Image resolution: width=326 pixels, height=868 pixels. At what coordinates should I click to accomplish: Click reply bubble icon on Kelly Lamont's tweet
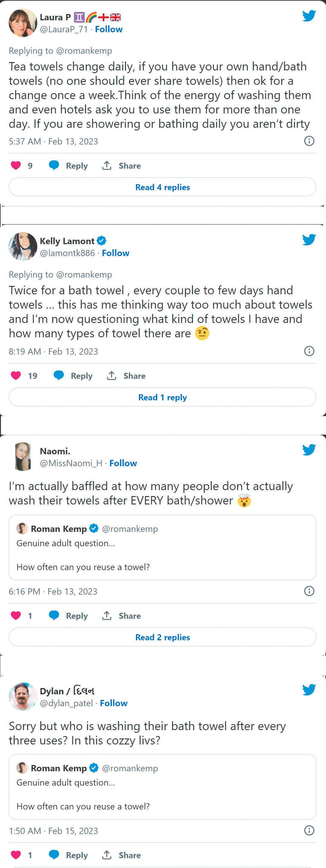pos(58,375)
